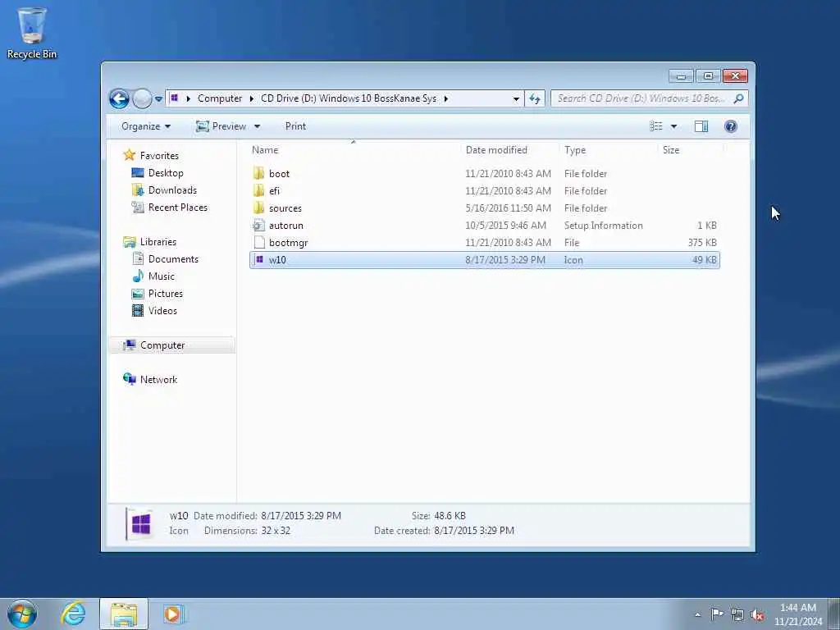The height and width of the screenshot is (630, 840).
Task: Click the search magnifier icon
Action: pos(739,98)
